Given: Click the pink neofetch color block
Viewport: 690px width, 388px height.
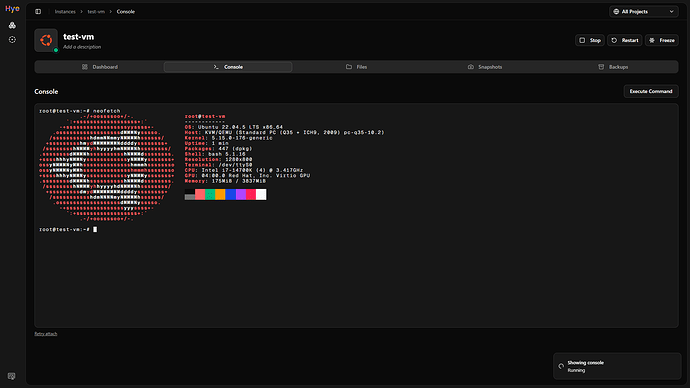Looking at the screenshot, I should click(200, 194).
